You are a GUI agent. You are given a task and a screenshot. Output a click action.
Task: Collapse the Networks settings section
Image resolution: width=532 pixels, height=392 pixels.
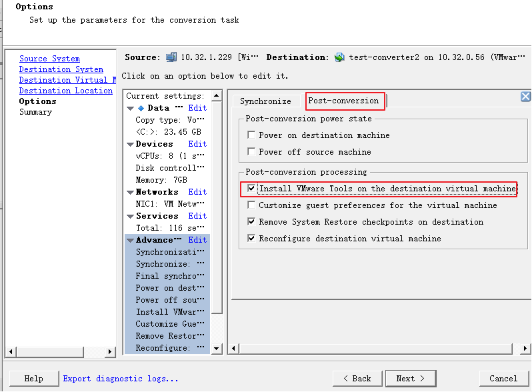[x=130, y=192]
